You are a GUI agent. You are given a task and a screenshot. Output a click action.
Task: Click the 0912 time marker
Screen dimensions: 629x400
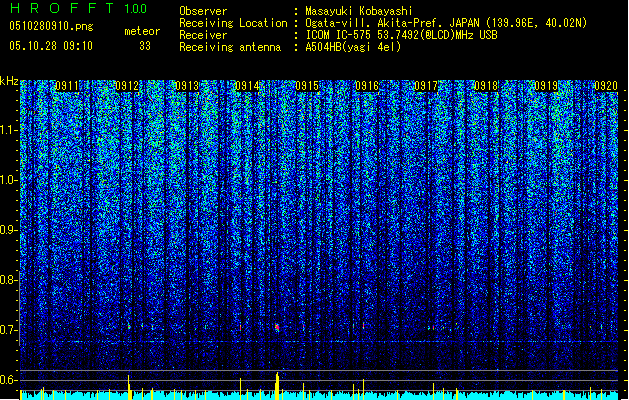127,86
